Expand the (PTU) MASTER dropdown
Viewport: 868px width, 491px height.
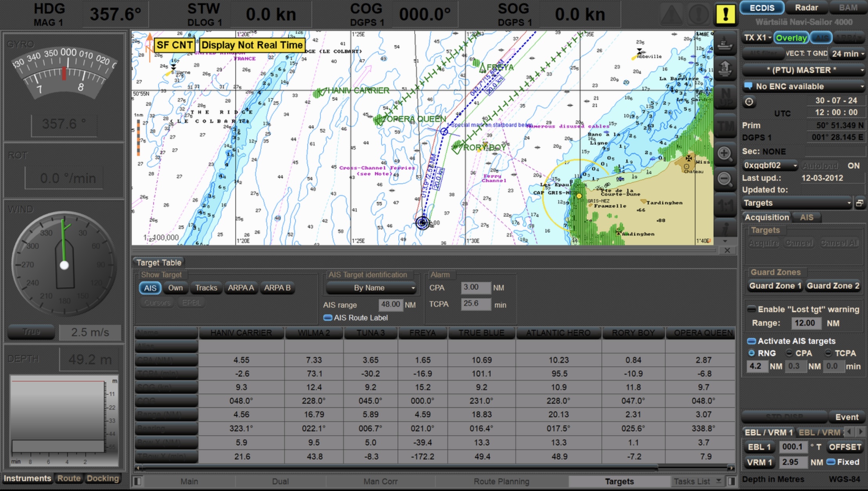coord(803,70)
